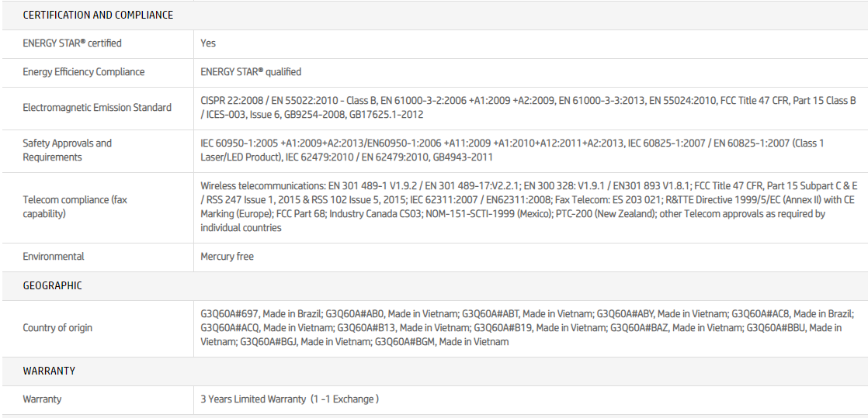Select the Country of origin label
The width and height of the screenshot is (868, 418).
(x=57, y=328)
